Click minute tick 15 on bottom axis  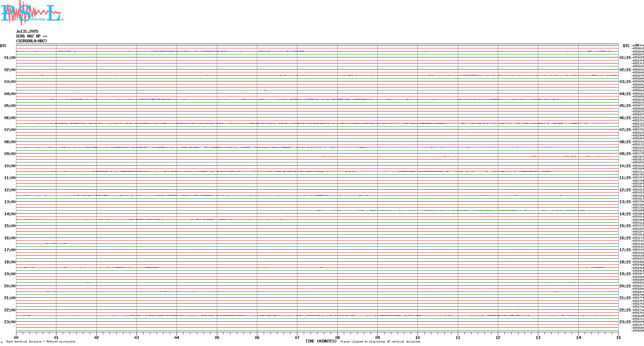click(x=618, y=337)
